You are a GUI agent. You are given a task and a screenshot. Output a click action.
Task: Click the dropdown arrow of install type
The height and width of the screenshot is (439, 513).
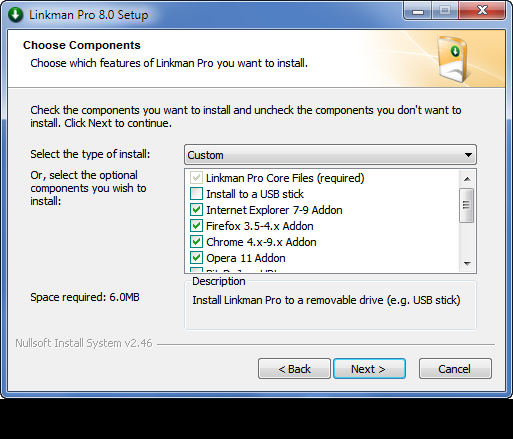[468, 155]
